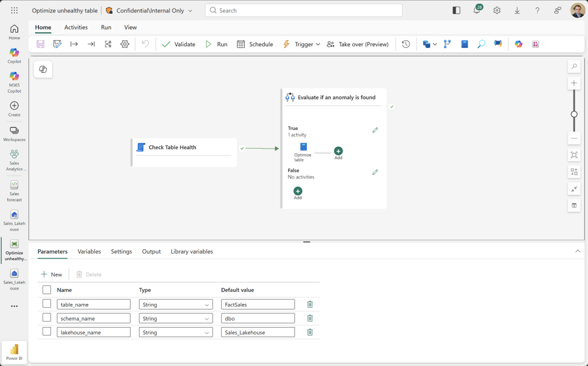Image resolution: width=588 pixels, height=366 pixels.
Task: Select all parameters header checkbox
Action: coord(47,290)
